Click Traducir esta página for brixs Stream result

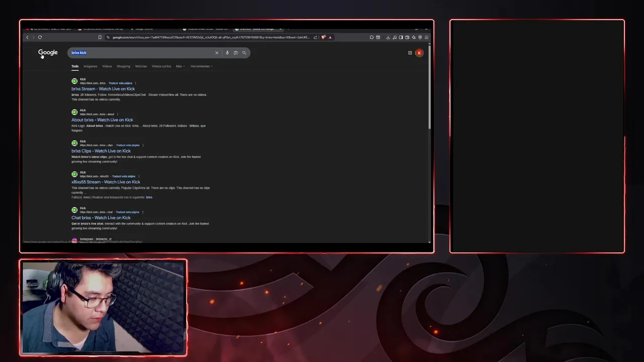pyautogui.click(x=121, y=83)
